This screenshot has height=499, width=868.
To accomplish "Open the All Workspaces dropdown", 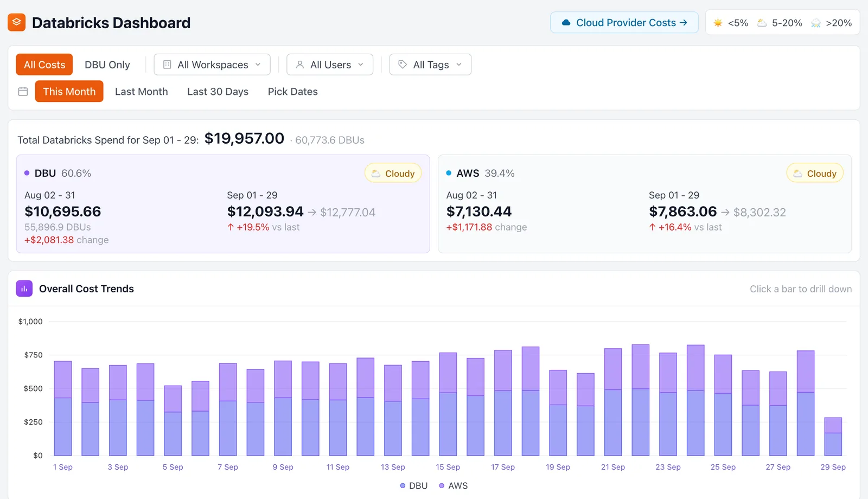I will coord(212,65).
